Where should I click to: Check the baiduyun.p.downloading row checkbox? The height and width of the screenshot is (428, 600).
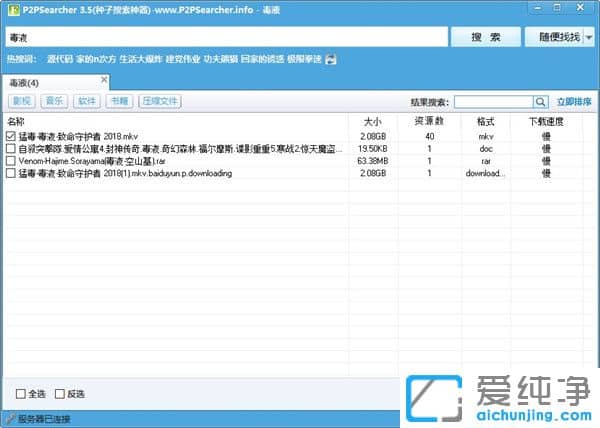(x=11, y=173)
